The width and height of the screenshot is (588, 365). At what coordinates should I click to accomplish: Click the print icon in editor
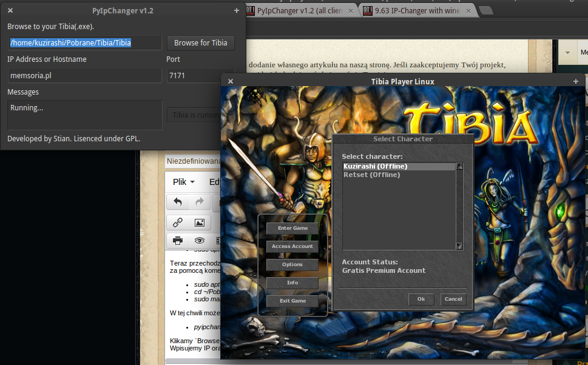coord(178,241)
